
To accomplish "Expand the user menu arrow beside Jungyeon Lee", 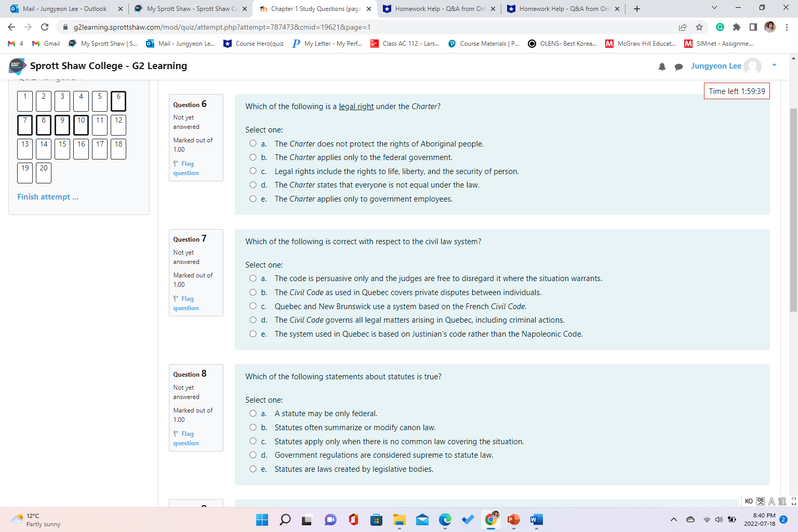I will pyautogui.click(x=774, y=65).
